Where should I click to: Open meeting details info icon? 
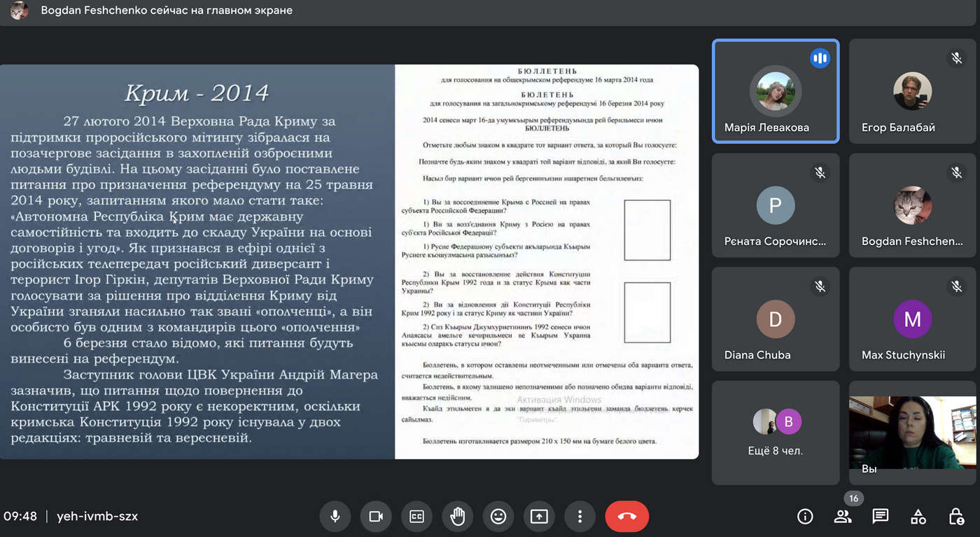(805, 517)
